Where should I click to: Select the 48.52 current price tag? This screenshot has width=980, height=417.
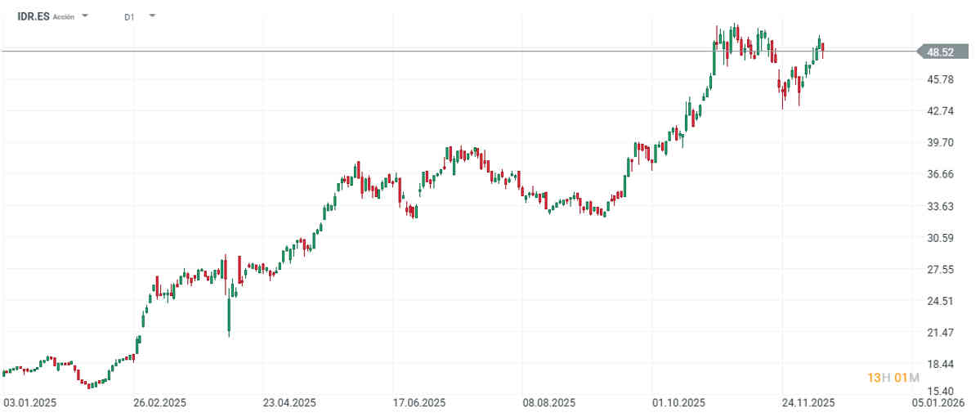pyautogui.click(x=940, y=52)
